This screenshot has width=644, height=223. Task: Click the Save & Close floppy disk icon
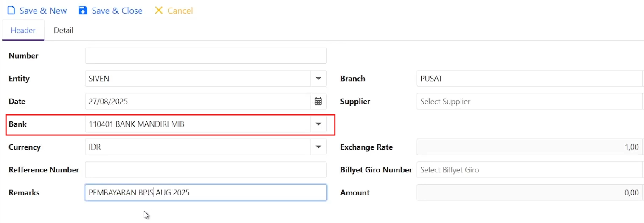[83, 10]
